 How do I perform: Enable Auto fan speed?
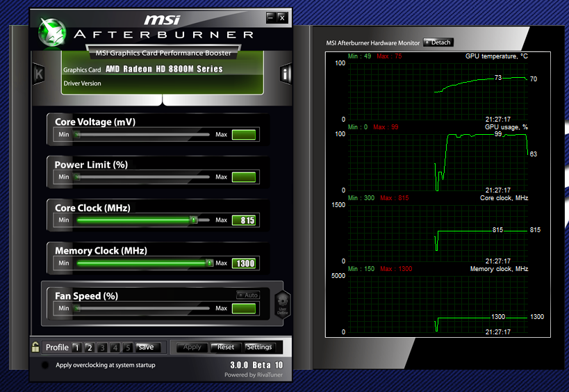pyautogui.click(x=248, y=295)
